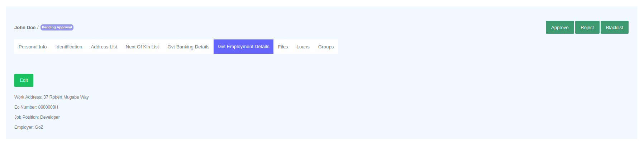Screen dimensions: 644x147
Task: Approve the pending client
Action: pyautogui.click(x=559, y=28)
